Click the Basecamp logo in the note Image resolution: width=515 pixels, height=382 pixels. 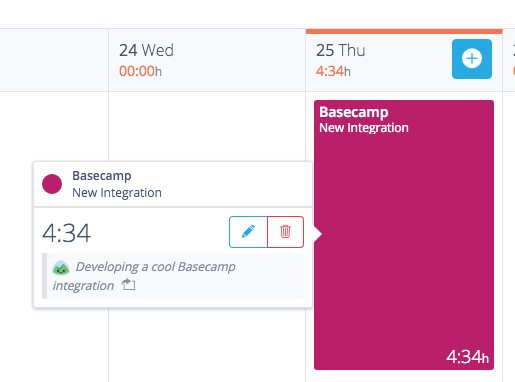(61, 268)
